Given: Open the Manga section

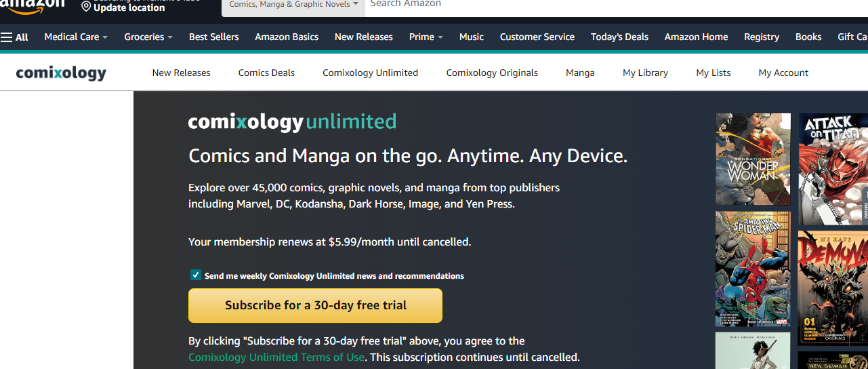Looking at the screenshot, I should pos(580,73).
